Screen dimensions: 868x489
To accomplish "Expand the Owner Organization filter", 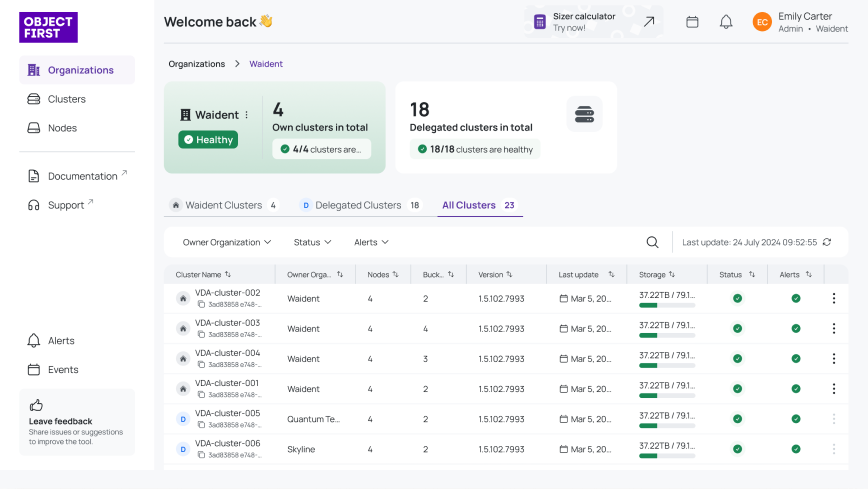I will coord(227,242).
